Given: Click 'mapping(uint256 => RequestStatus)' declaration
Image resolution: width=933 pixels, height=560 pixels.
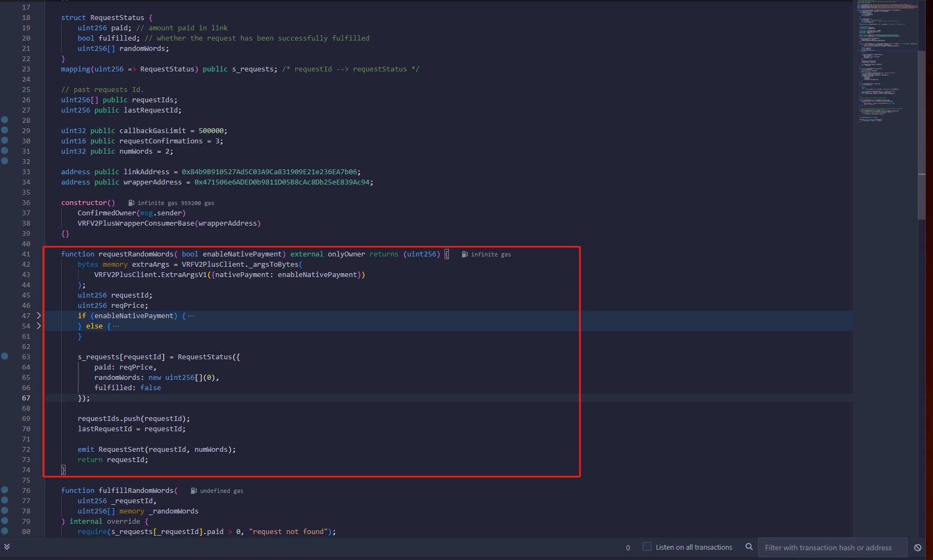Looking at the screenshot, I should tap(130, 69).
